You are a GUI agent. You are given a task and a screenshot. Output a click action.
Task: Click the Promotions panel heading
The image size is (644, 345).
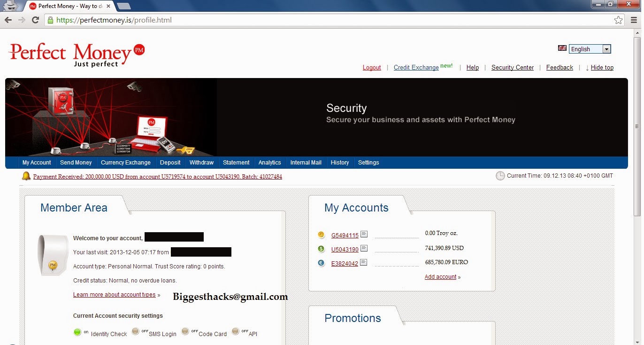coord(353,318)
